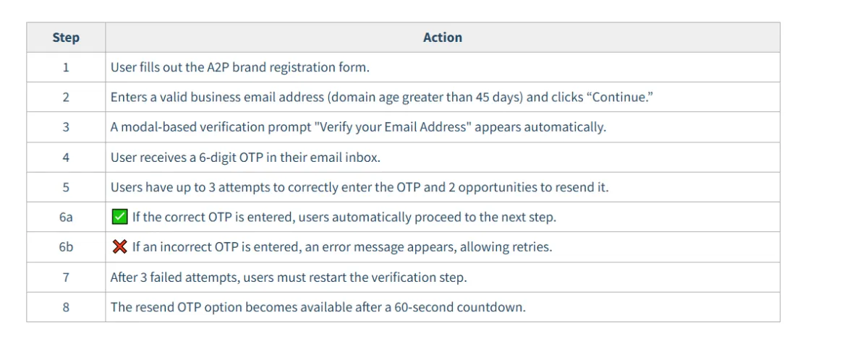Screen dimensions: 868x362
Task: Click the 60-second countdown resend text
Action: tap(318, 307)
